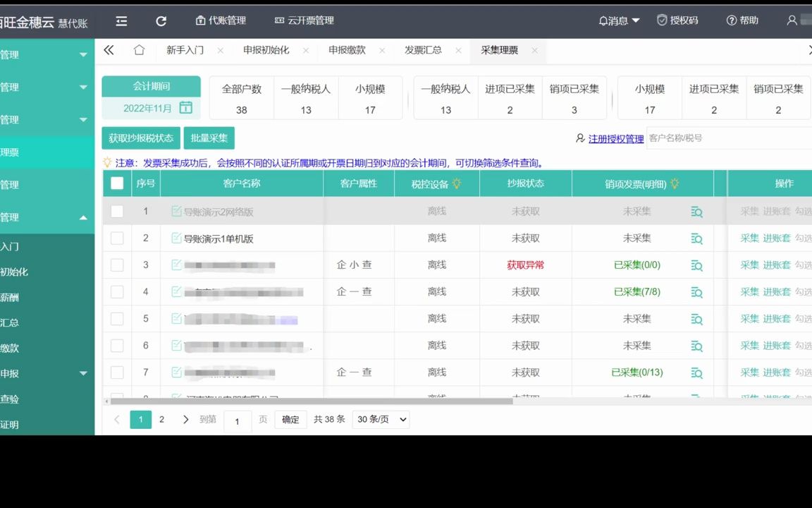Viewport: 812px width, 508px height.
Task: 点击会计期间旁的日历图标
Action: click(185, 109)
